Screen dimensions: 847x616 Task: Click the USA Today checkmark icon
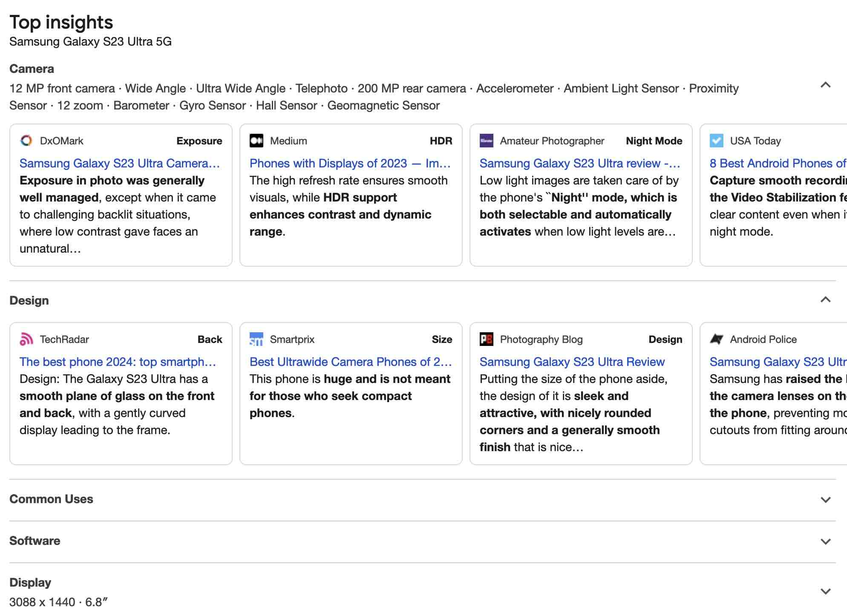(x=717, y=141)
